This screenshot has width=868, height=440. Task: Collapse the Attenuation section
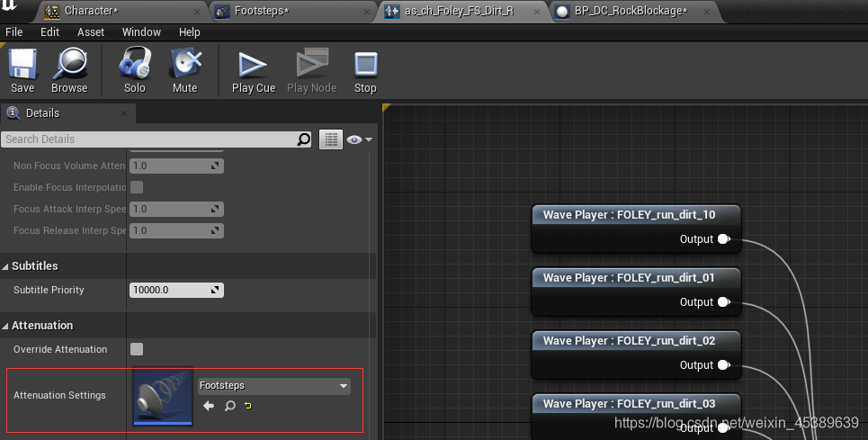5,327
